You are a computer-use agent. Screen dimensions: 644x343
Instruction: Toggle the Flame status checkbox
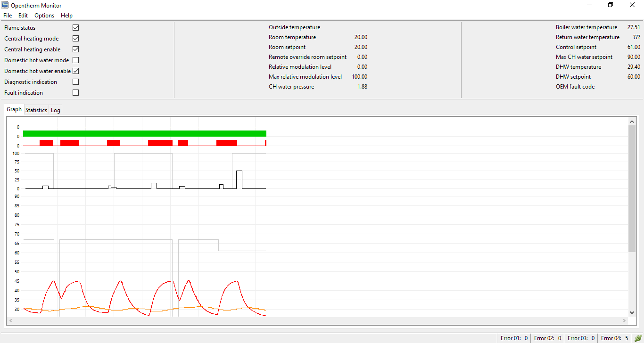click(75, 28)
